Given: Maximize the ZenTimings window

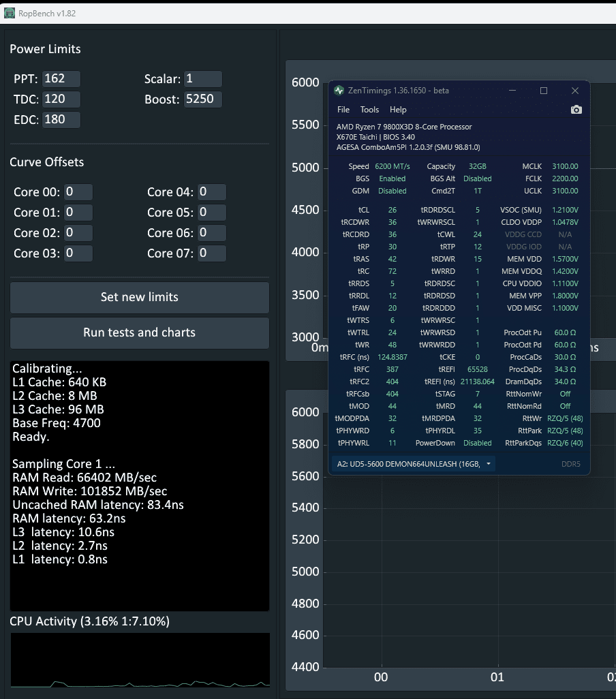Looking at the screenshot, I should click(544, 91).
